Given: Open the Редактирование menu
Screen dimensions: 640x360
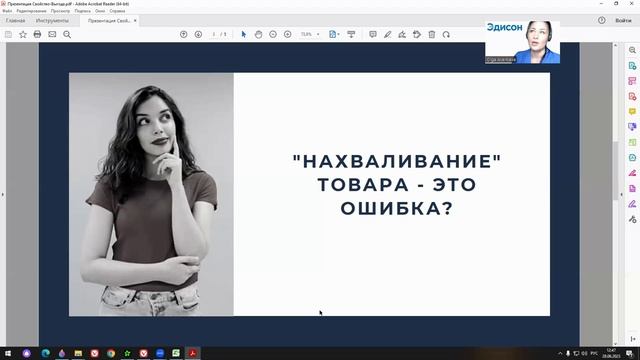Looking at the screenshot, I should point(31,11).
